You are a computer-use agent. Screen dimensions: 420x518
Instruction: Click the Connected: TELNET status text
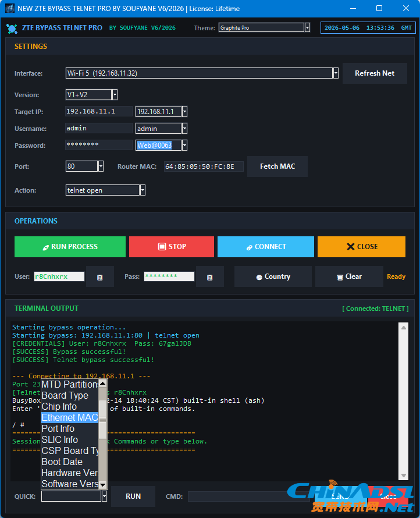[375, 308]
